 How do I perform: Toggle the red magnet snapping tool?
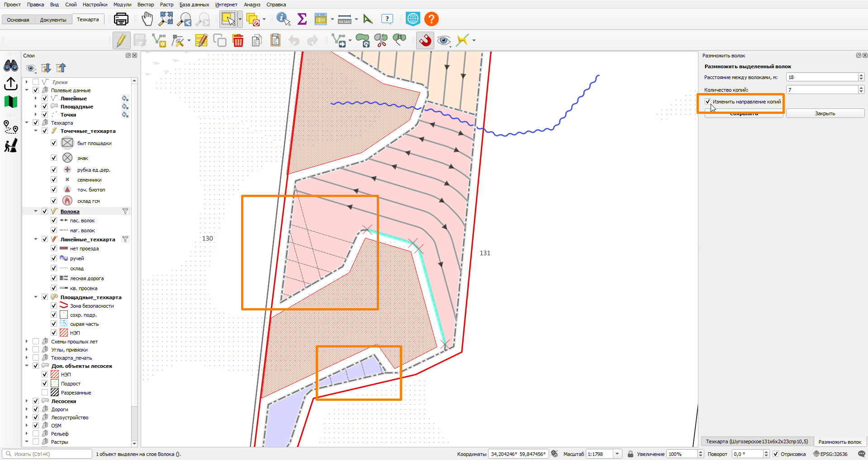coord(425,40)
